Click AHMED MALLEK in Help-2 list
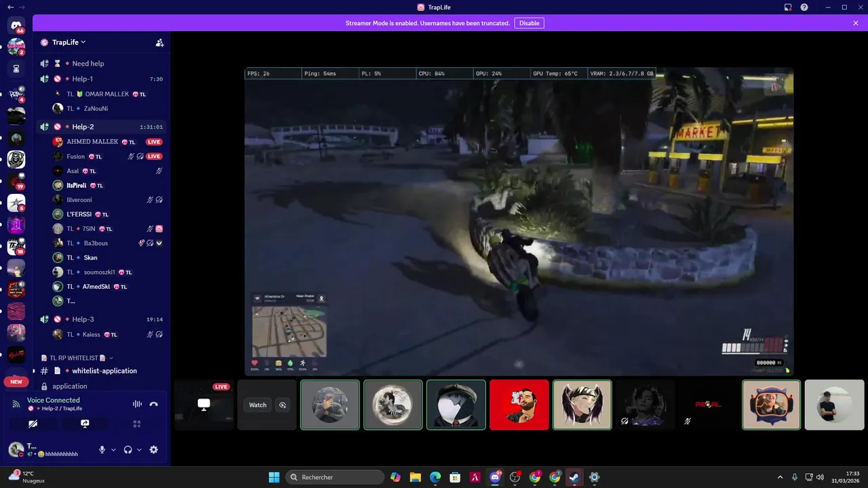The height and width of the screenshot is (488, 868). tap(108, 142)
